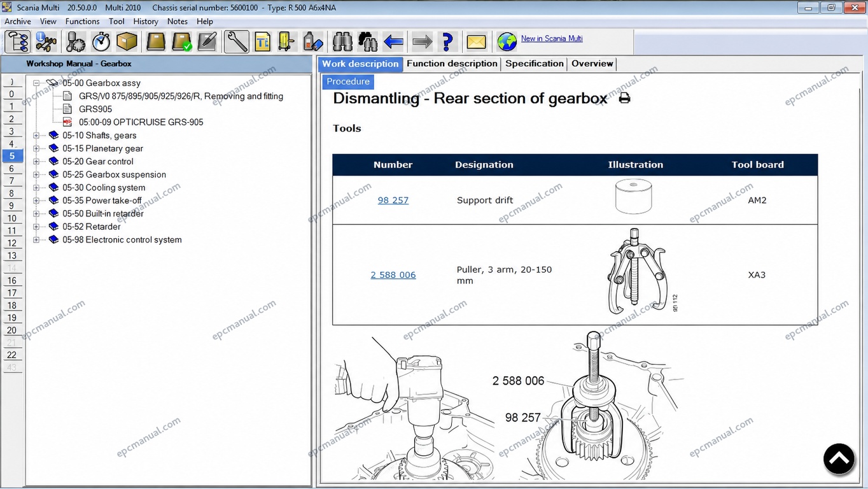The image size is (868, 489).
Task: Open the Archive menu
Action: 18,21
